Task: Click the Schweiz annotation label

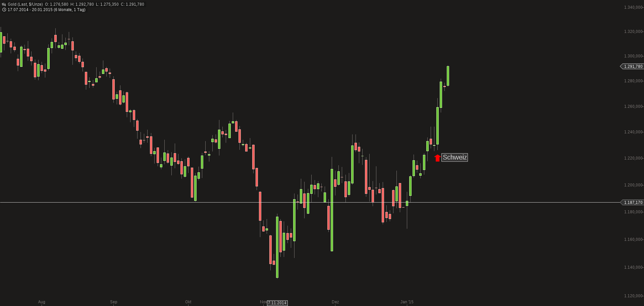Action: tap(454, 158)
